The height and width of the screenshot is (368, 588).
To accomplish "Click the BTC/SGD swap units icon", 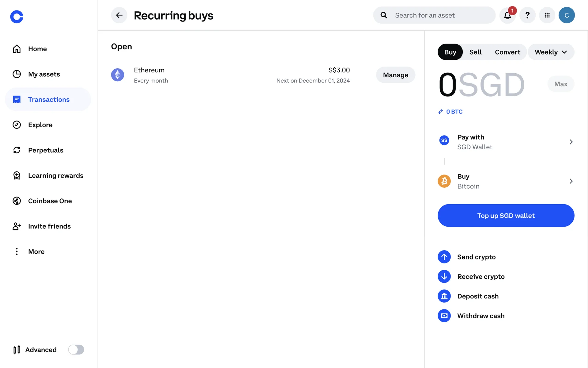I will pyautogui.click(x=440, y=112).
